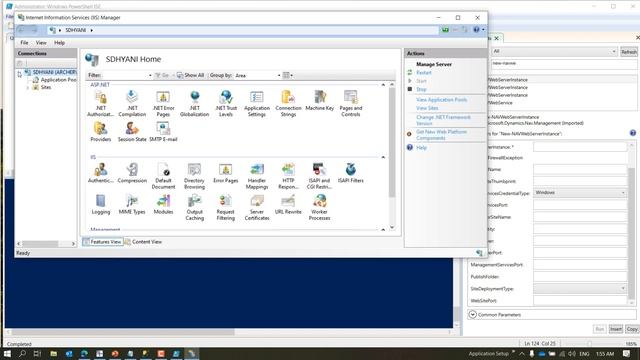
Task: Click the PublishFolder input field
Action: point(580,277)
